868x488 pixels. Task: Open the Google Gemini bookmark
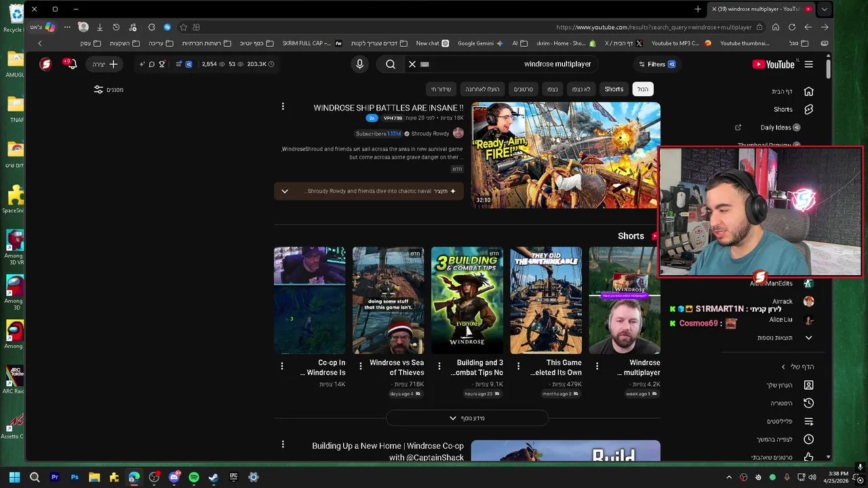pyautogui.click(x=480, y=43)
